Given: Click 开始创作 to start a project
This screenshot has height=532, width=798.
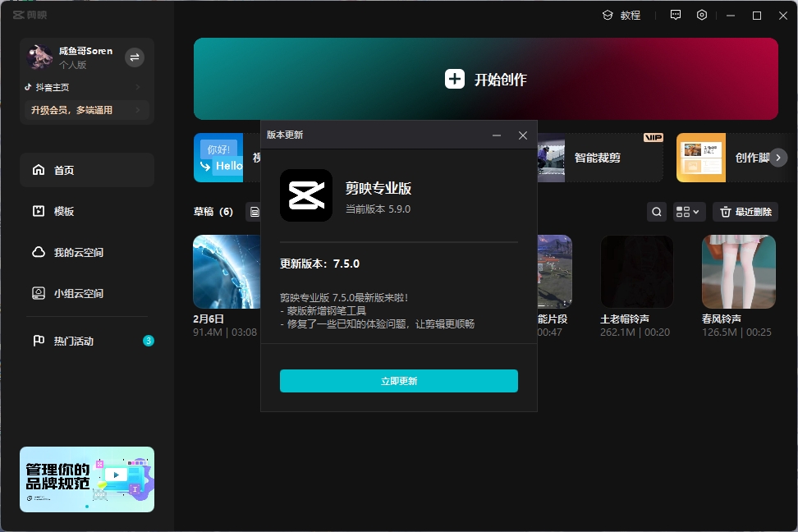Looking at the screenshot, I should coord(485,79).
